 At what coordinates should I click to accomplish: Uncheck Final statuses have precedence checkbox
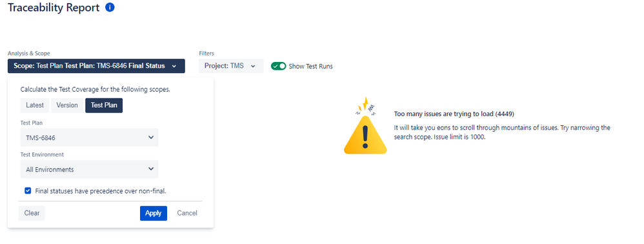click(28, 190)
